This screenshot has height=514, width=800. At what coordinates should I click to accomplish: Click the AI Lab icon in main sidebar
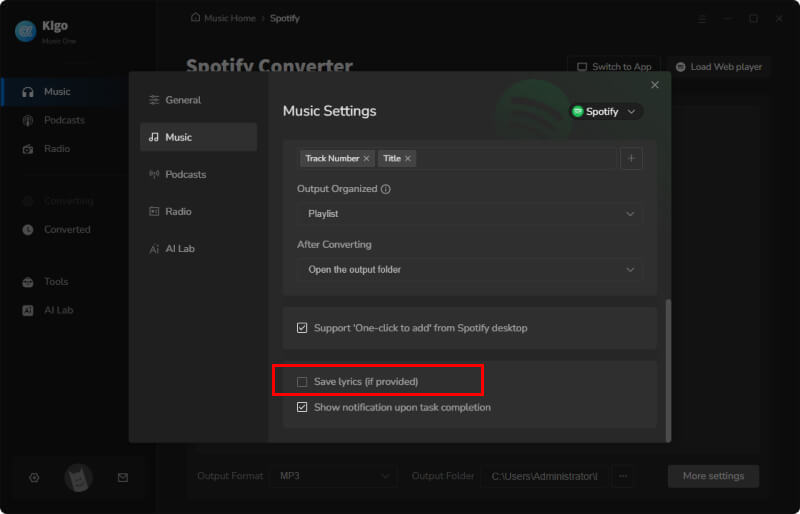28,310
